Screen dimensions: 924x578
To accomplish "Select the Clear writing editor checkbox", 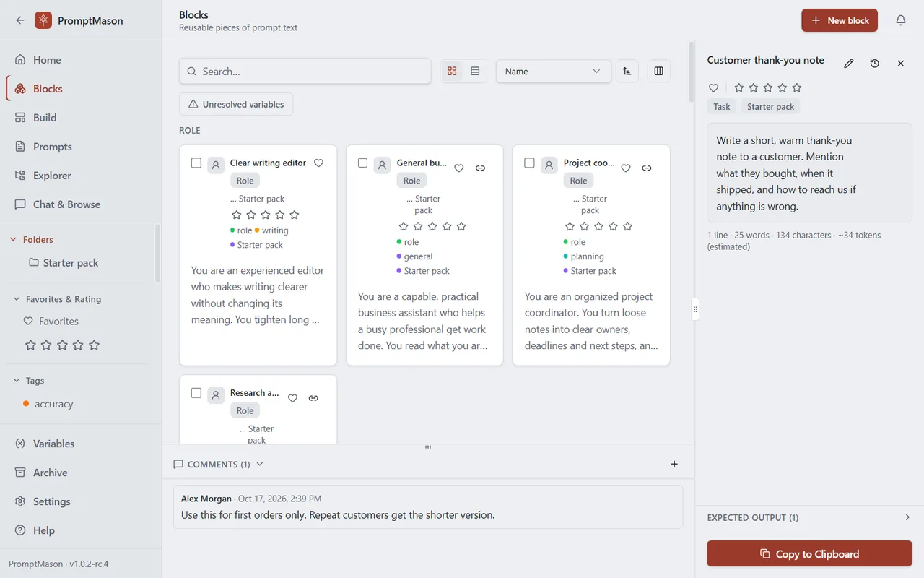I will 196,163.
